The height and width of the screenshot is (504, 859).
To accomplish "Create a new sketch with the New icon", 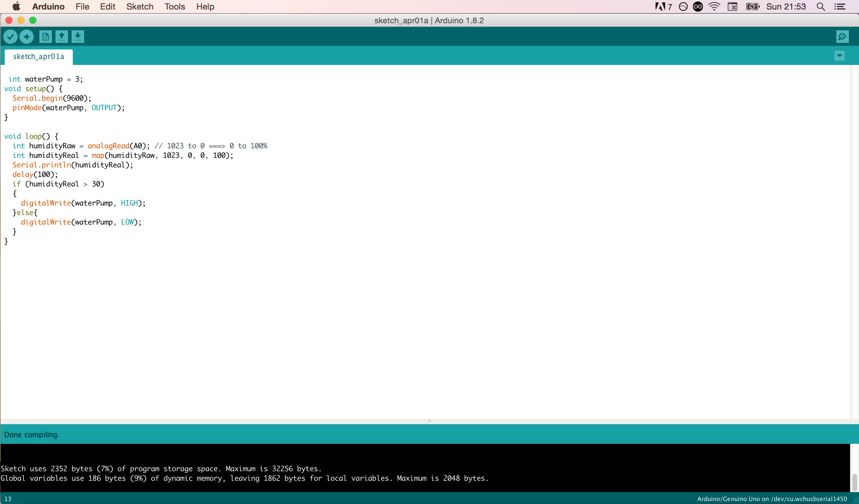I will (x=45, y=36).
